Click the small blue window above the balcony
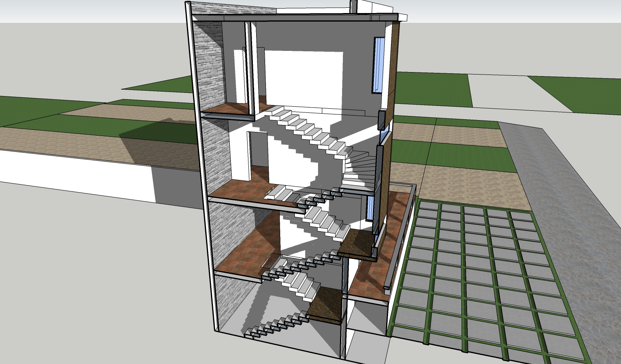The height and width of the screenshot is (364, 621). tap(370, 209)
